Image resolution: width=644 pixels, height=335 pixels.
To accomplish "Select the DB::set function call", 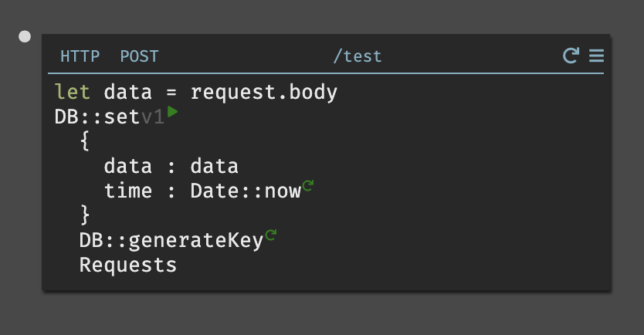I will 97,117.
